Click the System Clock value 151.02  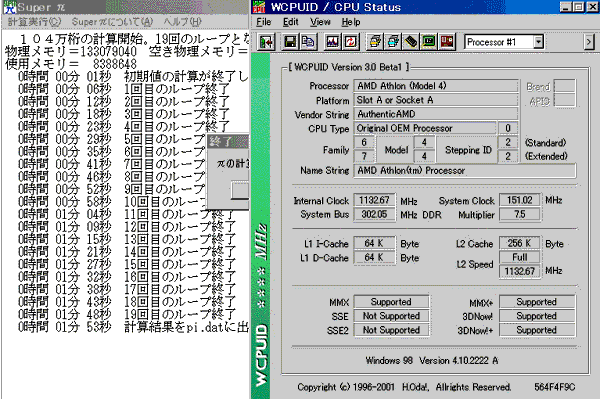coord(520,200)
